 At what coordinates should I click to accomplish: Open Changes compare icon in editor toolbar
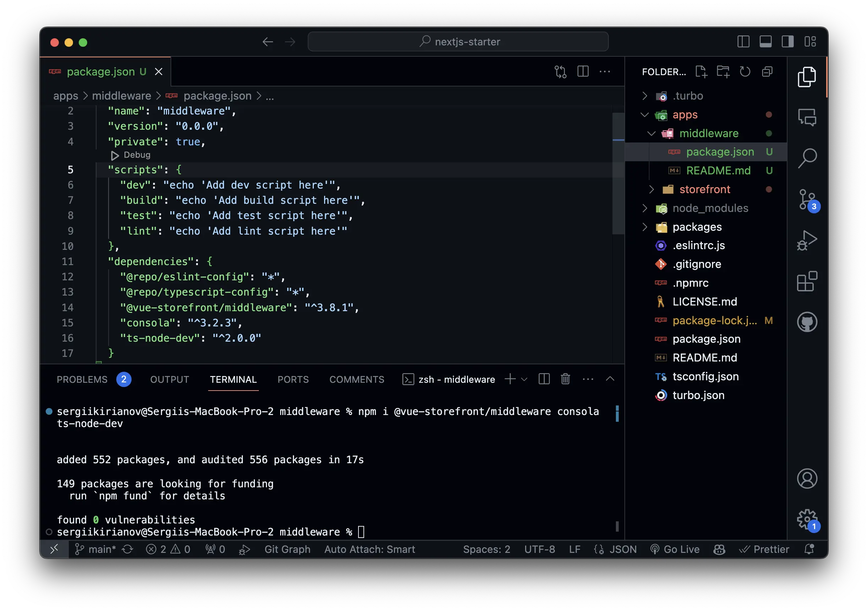tap(560, 72)
